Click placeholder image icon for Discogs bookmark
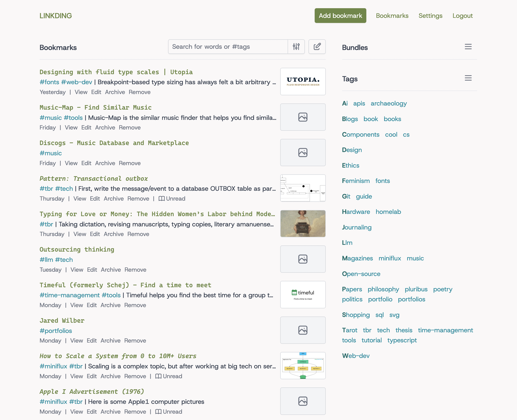Screen dimensions: 517x420 tap(303, 153)
